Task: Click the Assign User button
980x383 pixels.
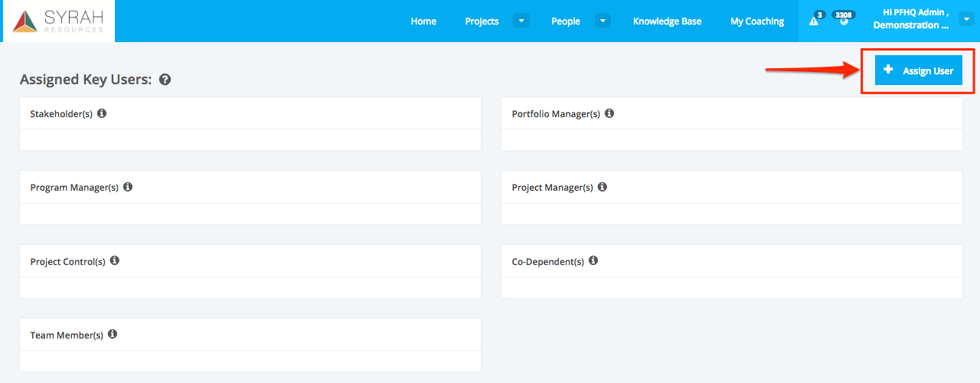Action: [x=919, y=70]
